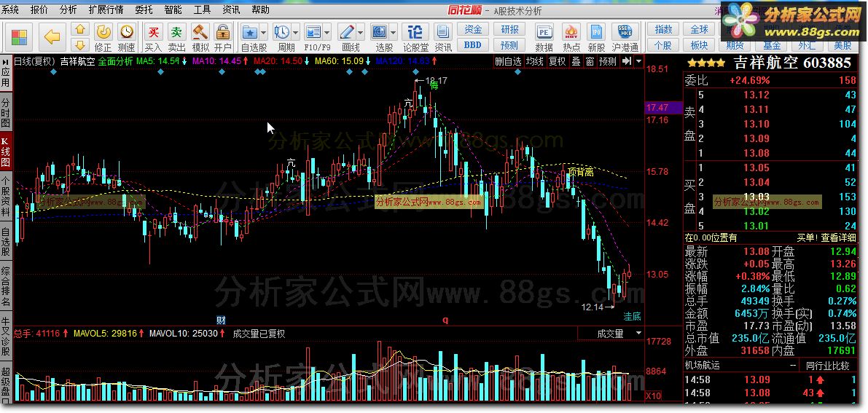Click the 删自选 button

point(508,61)
